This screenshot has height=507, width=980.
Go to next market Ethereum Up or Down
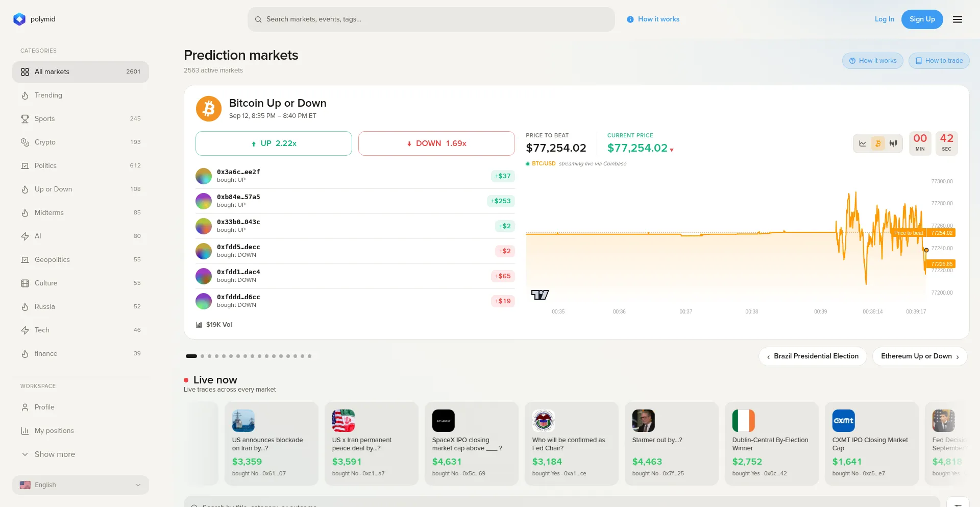point(920,356)
